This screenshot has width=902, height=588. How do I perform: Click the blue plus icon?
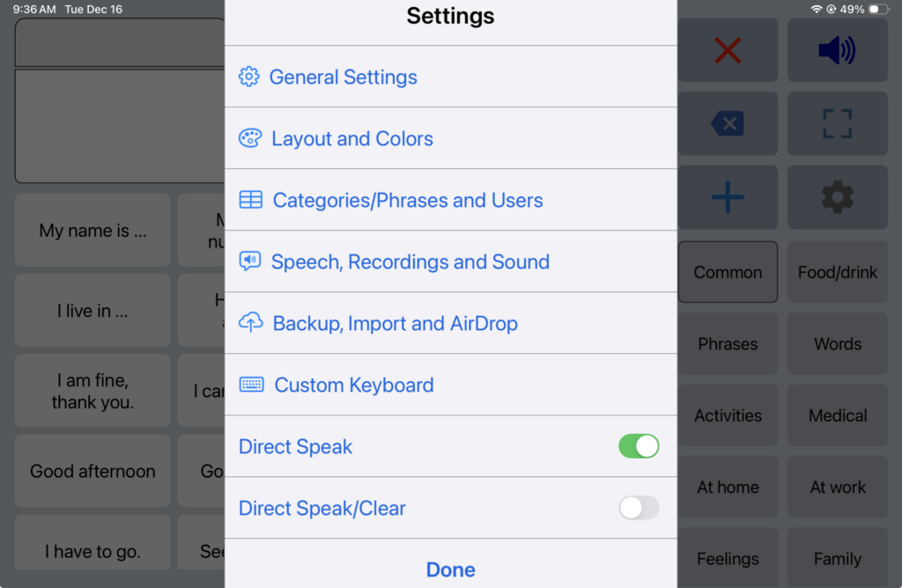(728, 197)
